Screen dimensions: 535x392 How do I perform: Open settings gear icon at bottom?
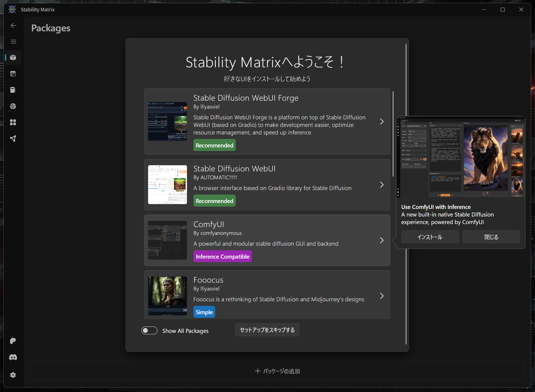click(x=13, y=375)
